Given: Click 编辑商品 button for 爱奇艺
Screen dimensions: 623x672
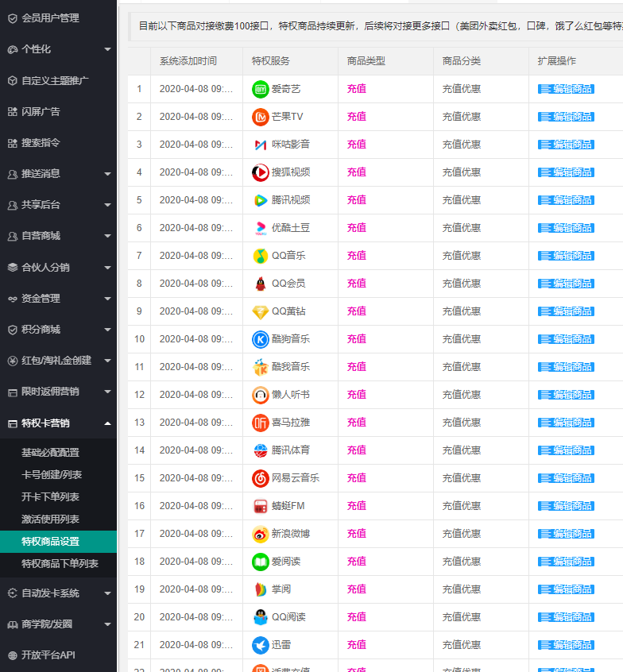Looking at the screenshot, I should [x=566, y=89].
